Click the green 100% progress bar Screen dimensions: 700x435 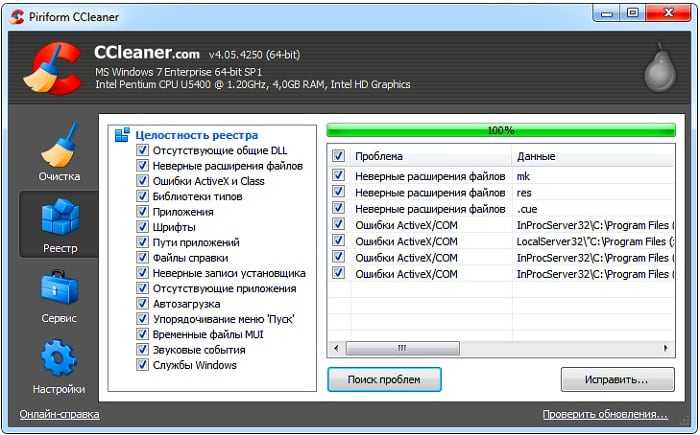pos(501,130)
